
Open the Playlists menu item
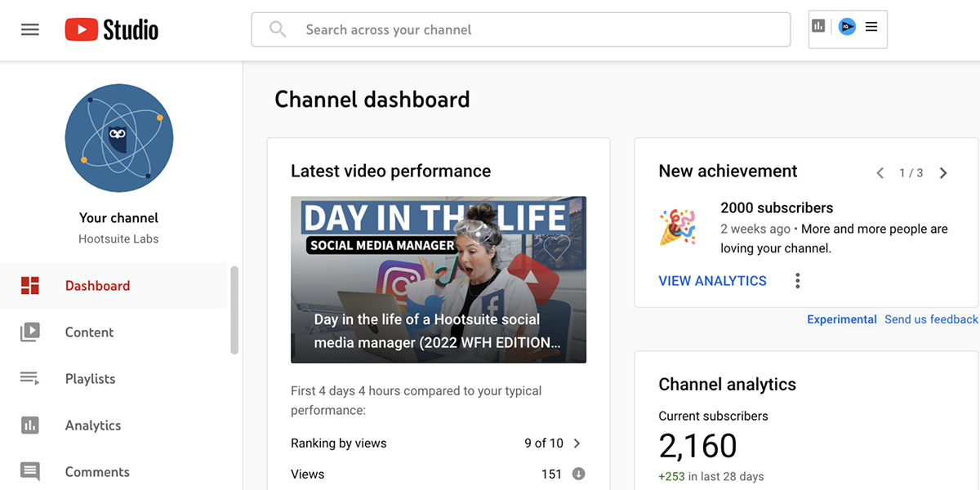click(114, 379)
